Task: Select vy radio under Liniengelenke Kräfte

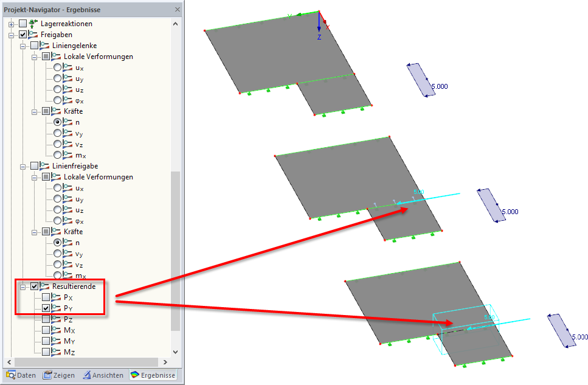Action: [x=57, y=133]
